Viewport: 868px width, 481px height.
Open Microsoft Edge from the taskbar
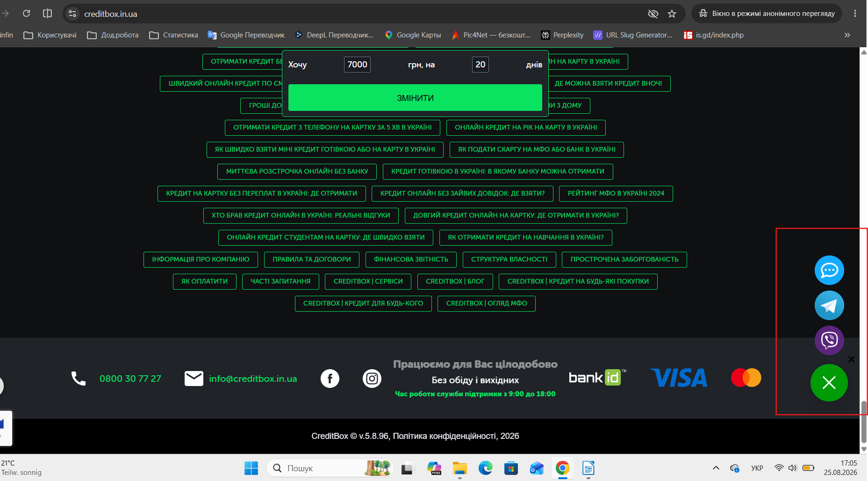coord(486,468)
